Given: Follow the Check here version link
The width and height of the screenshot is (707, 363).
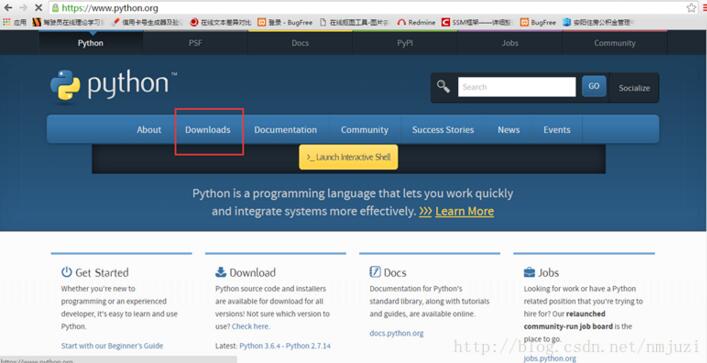Looking at the screenshot, I should pyautogui.click(x=250, y=326).
